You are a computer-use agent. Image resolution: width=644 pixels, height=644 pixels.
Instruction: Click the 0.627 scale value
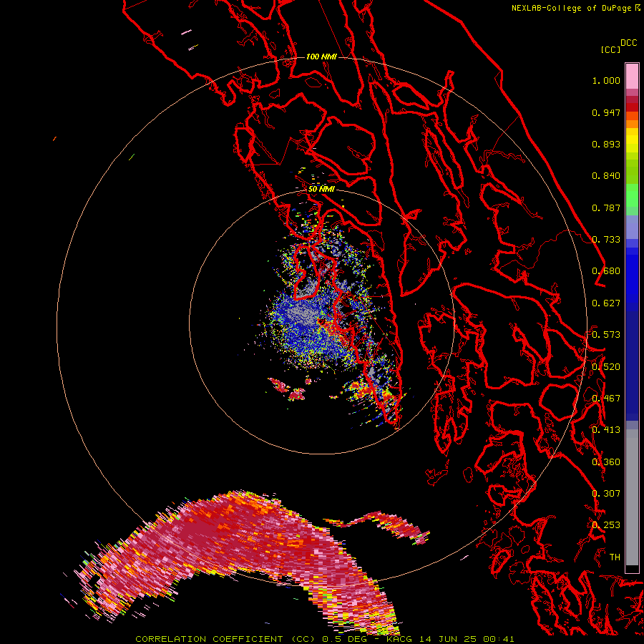point(606,303)
